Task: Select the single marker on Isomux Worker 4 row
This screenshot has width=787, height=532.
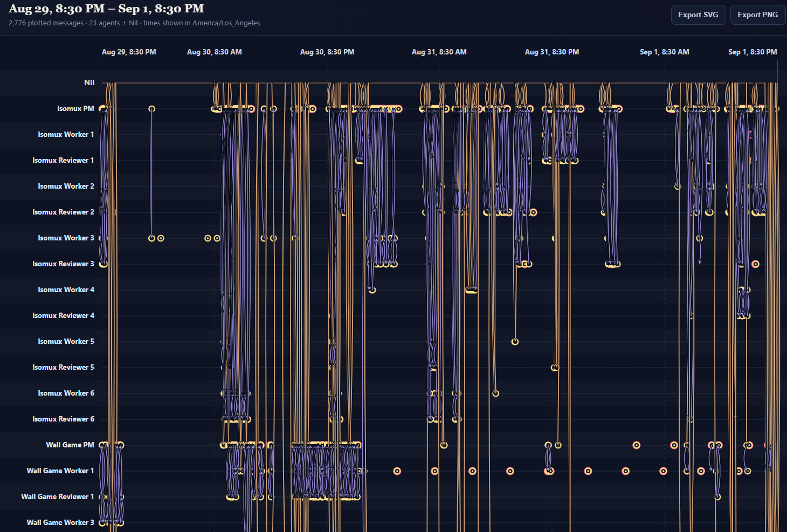Action: 372,290
